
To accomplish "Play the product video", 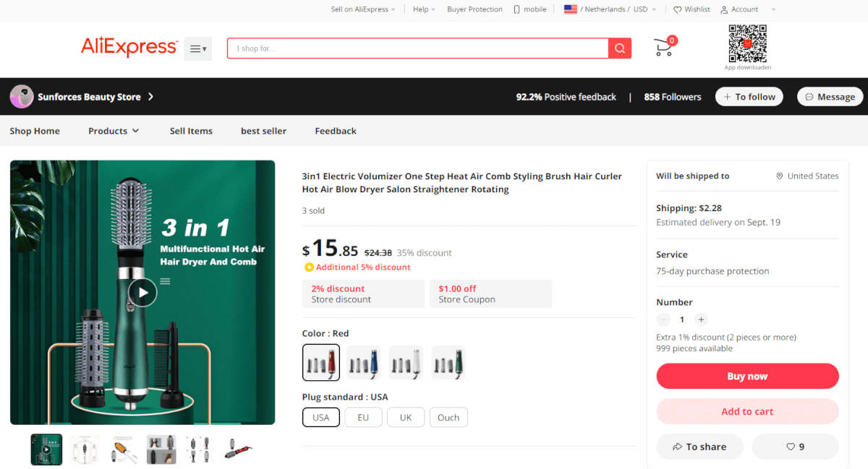I will 142,292.
